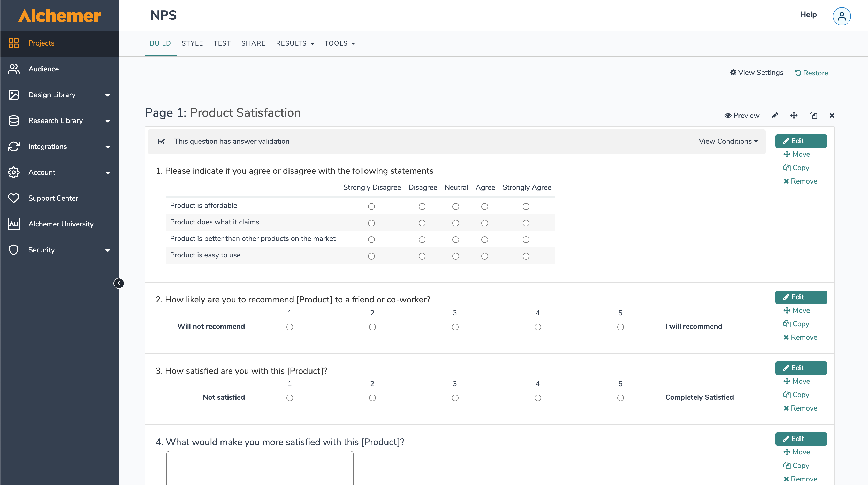Select Neutral for Product is easy to use

(x=455, y=256)
